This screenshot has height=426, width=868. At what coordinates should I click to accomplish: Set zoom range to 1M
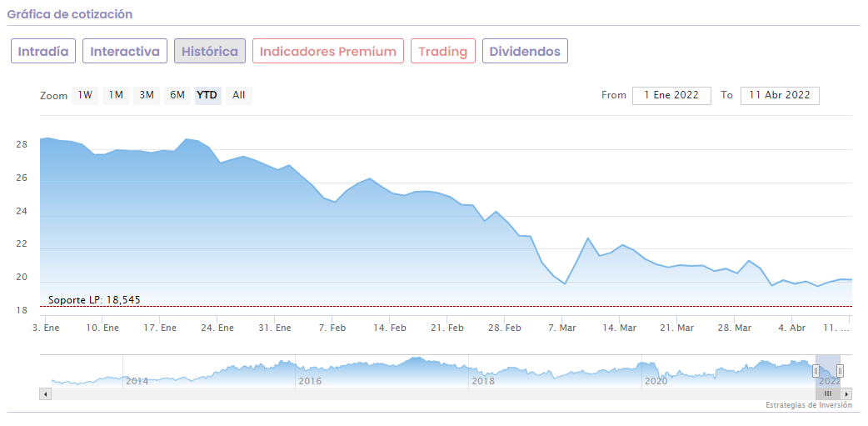[116, 95]
